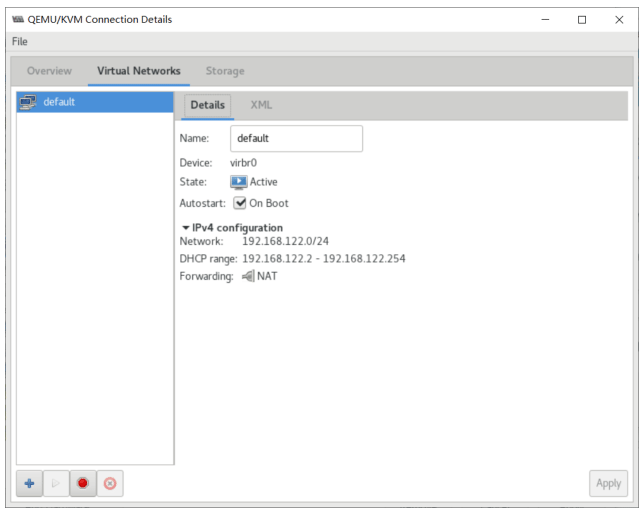Open the File menu
The height and width of the screenshot is (512, 644).
click(20, 41)
